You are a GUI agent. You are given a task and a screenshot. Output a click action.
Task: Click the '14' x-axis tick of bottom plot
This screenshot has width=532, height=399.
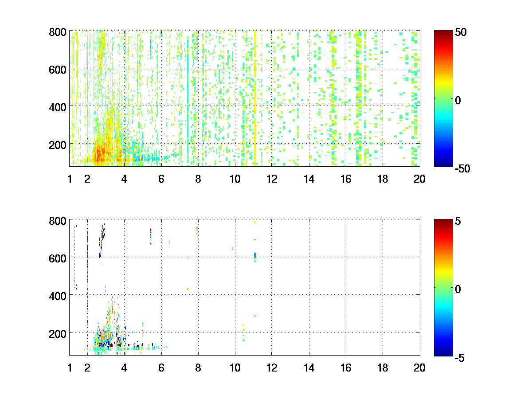tap(309, 368)
